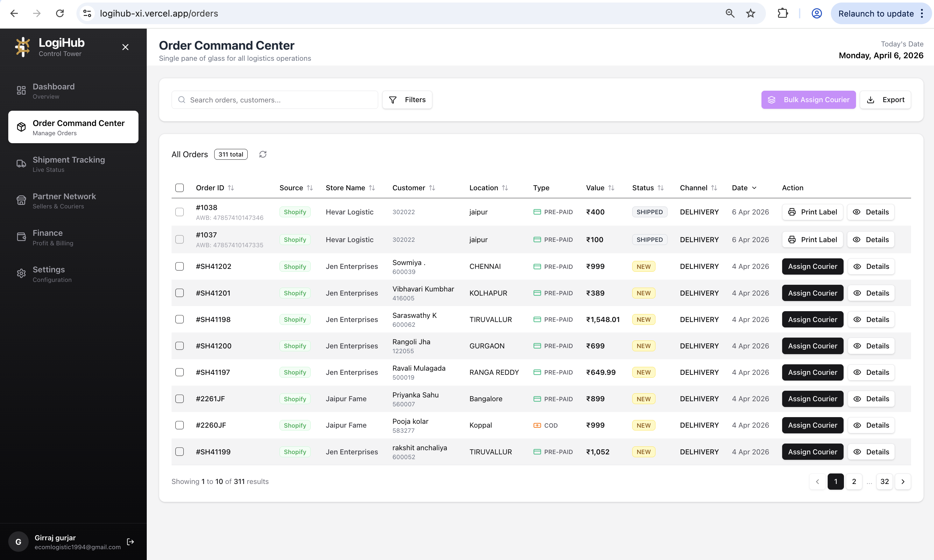Jump to pagination page 32
Viewport: 934px width, 560px height.
(885, 481)
